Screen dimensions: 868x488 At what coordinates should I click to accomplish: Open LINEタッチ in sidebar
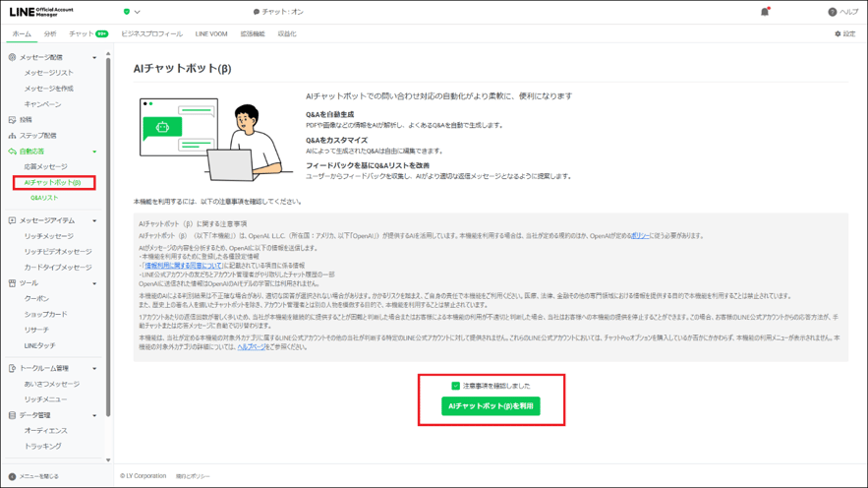point(40,345)
